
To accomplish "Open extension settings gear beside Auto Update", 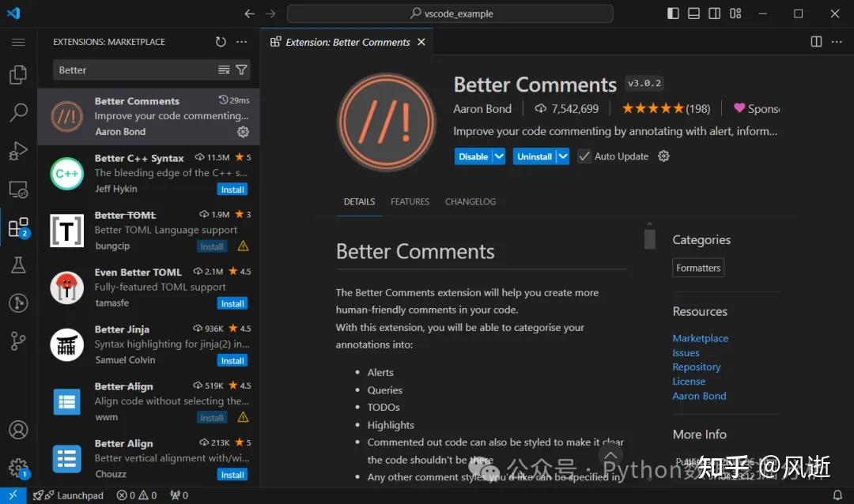I will [x=663, y=156].
